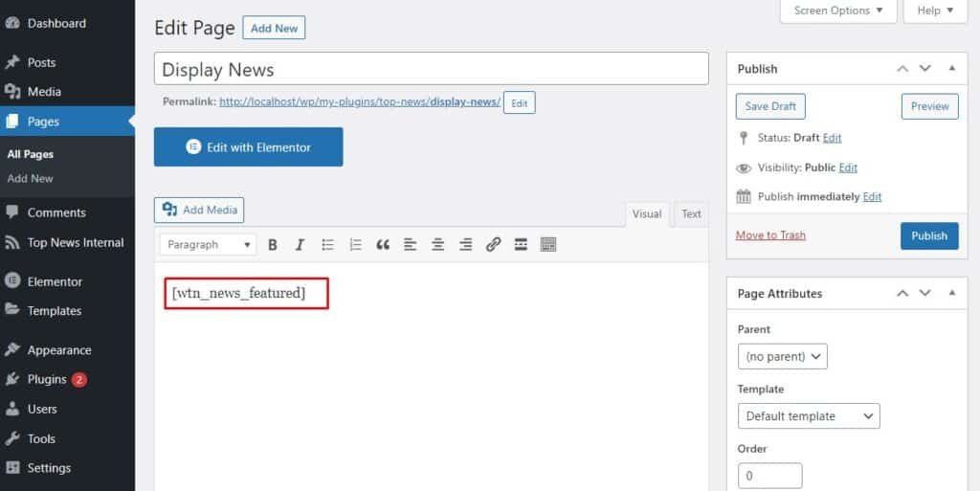Insert or edit a link icon
980x491 pixels.
click(493, 245)
